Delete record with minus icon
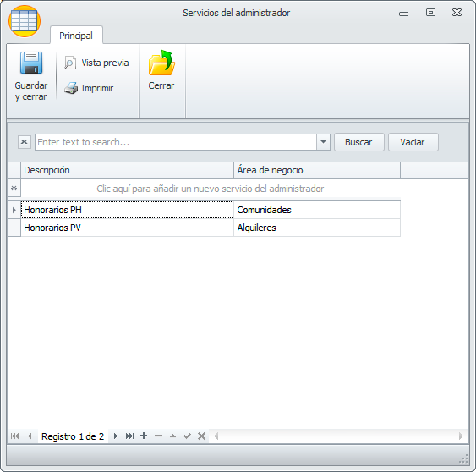Image resolution: width=476 pixels, height=472 pixels. coord(158,436)
